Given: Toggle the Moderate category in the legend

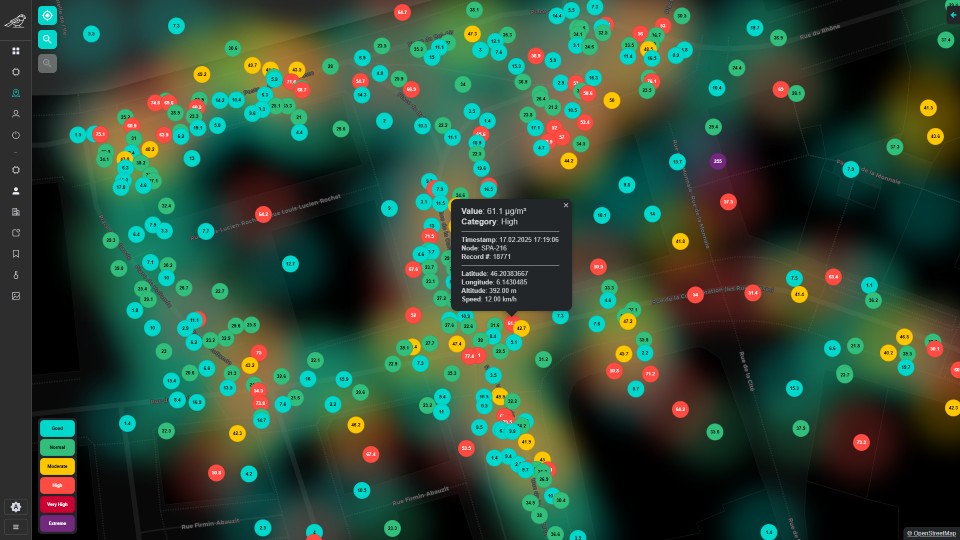Looking at the screenshot, I should point(57,466).
